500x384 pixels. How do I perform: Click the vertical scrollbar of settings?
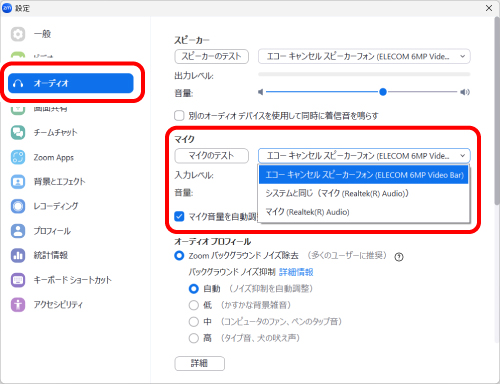(x=497, y=110)
